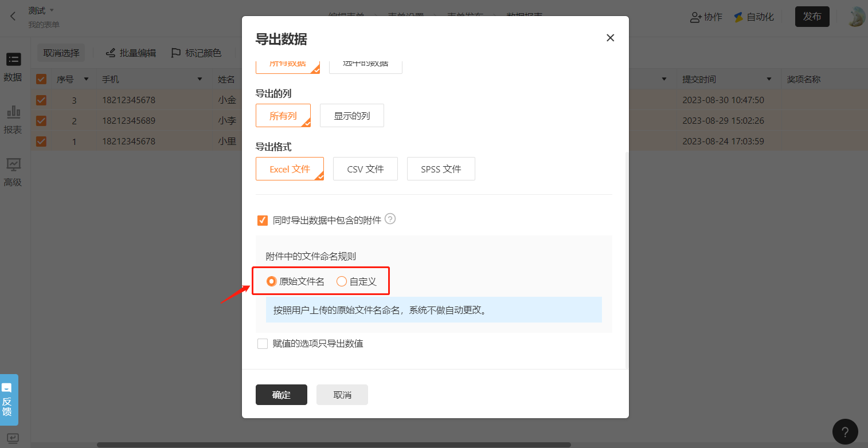Click the 反馈 feedback tab
This screenshot has width=868, height=448.
(x=8, y=400)
